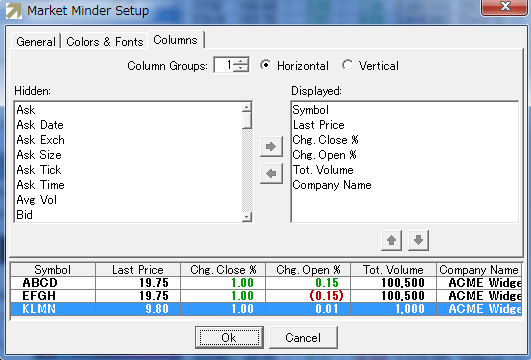Select Avg Vol in the Hidden list
The height and width of the screenshot is (360, 531).
(x=37, y=200)
